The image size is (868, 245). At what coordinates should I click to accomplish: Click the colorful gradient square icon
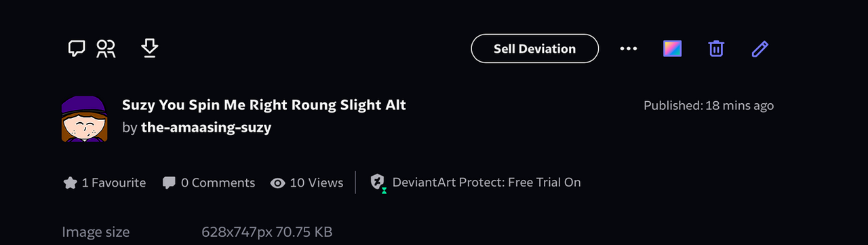(x=672, y=49)
